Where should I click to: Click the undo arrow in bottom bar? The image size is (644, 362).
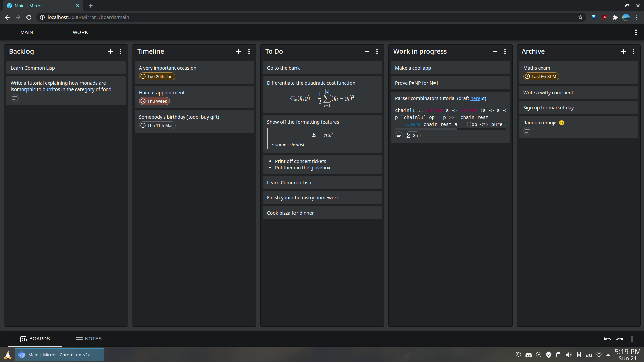coord(607,339)
